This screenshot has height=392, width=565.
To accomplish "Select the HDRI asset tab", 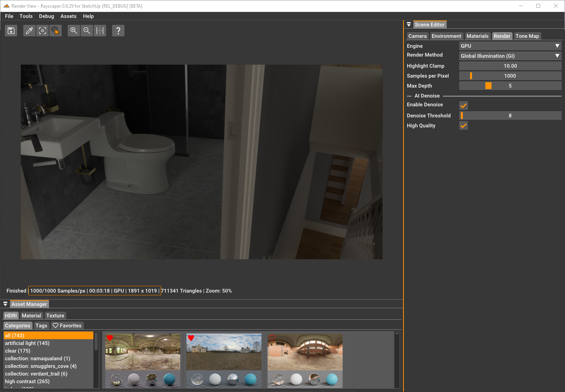I will 11,316.
